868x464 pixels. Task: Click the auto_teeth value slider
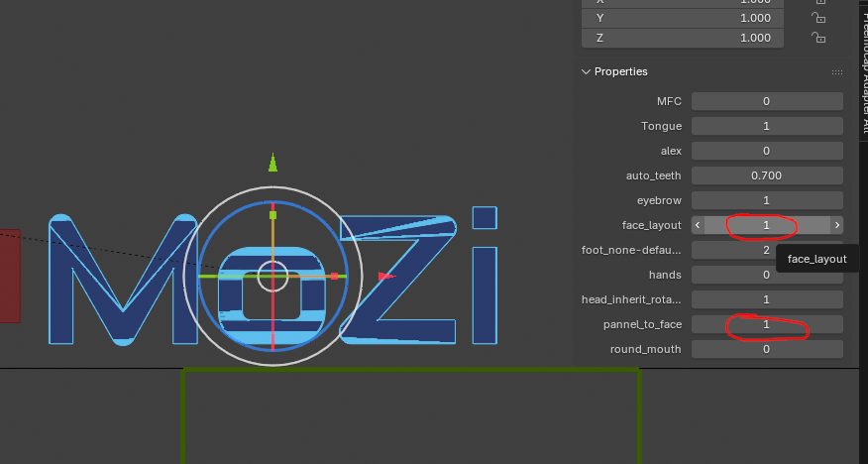[x=767, y=175]
